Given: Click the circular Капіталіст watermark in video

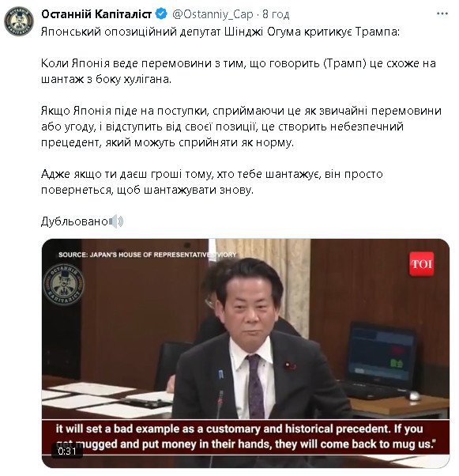Looking at the screenshot, I should click(64, 285).
